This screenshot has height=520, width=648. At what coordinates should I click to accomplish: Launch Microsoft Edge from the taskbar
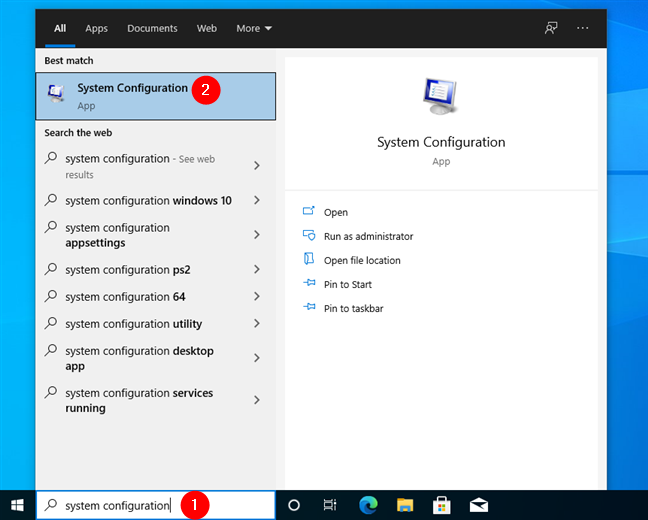[368, 505]
